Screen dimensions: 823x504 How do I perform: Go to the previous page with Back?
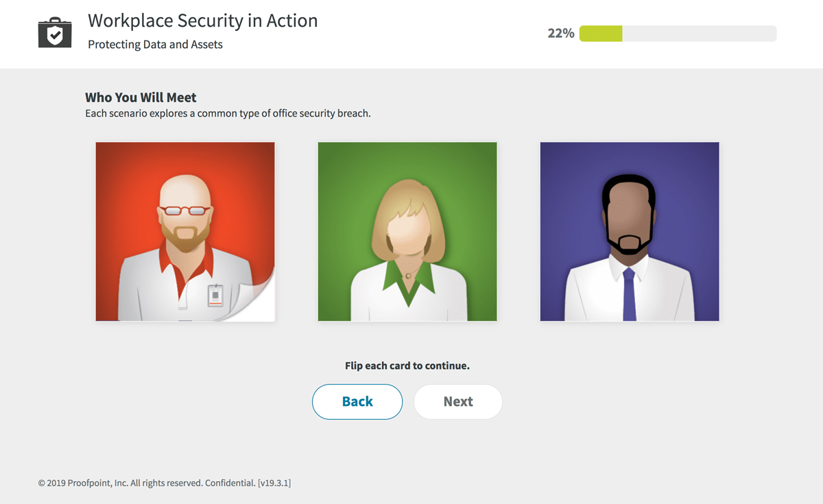tap(357, 402)
